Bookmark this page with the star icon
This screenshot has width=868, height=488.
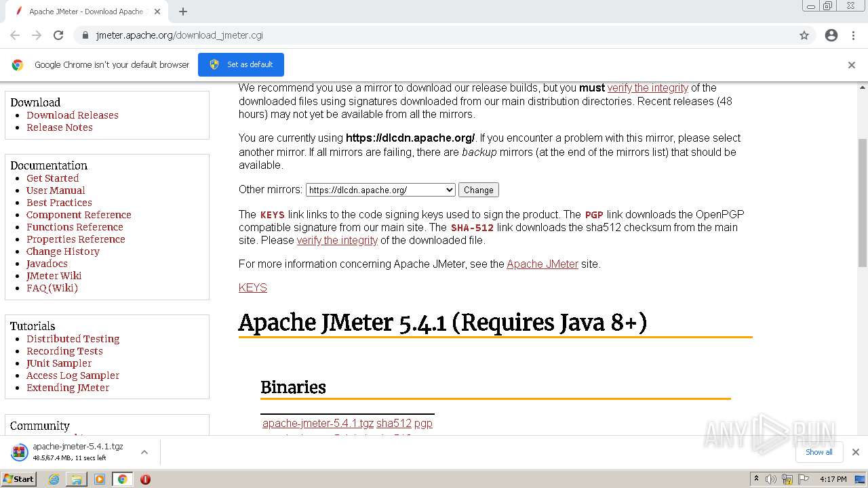tap(804, 35)
